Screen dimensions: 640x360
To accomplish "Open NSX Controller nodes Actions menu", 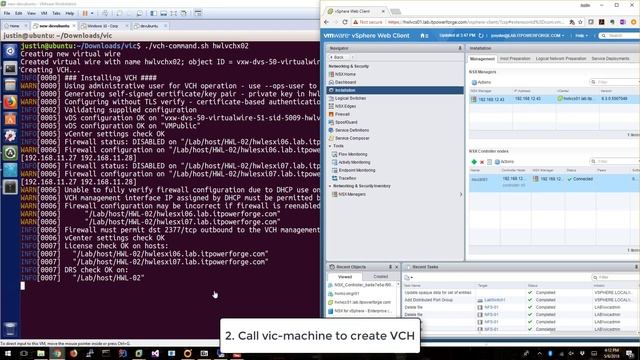I will click(x=504, y=162).
